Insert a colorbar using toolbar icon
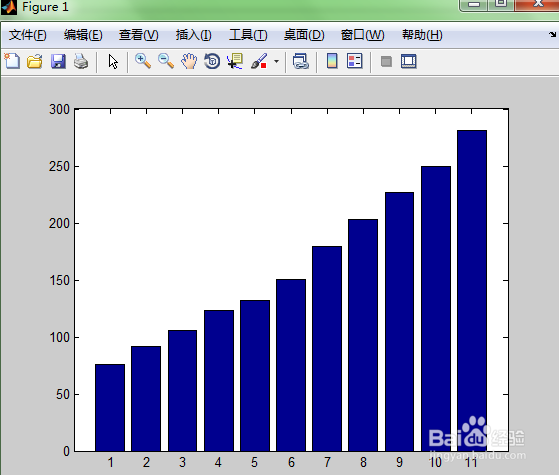559x475 pixels. click(x=332, y=61)
